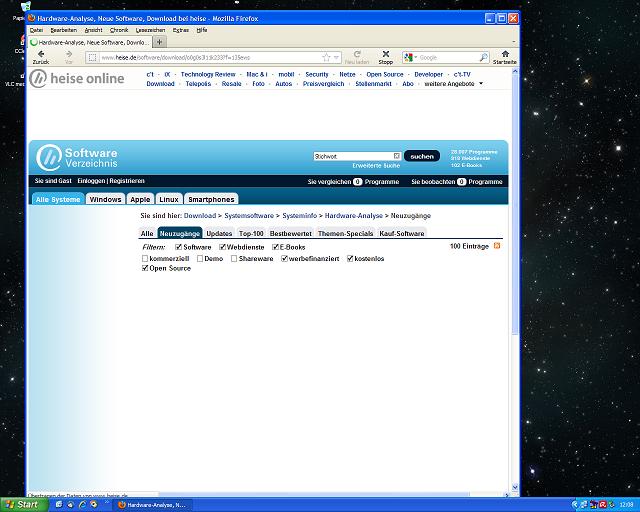This screenshot has height=512, width=640.
Task: Open the Bearbeiten menu
Action: tap(64, 30)
